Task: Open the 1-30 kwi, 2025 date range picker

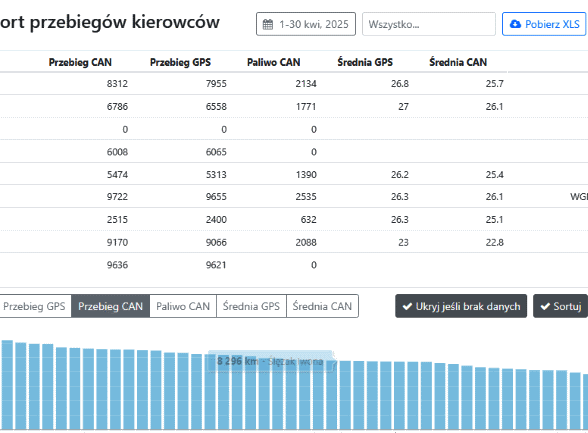Action: coord(306,24)
